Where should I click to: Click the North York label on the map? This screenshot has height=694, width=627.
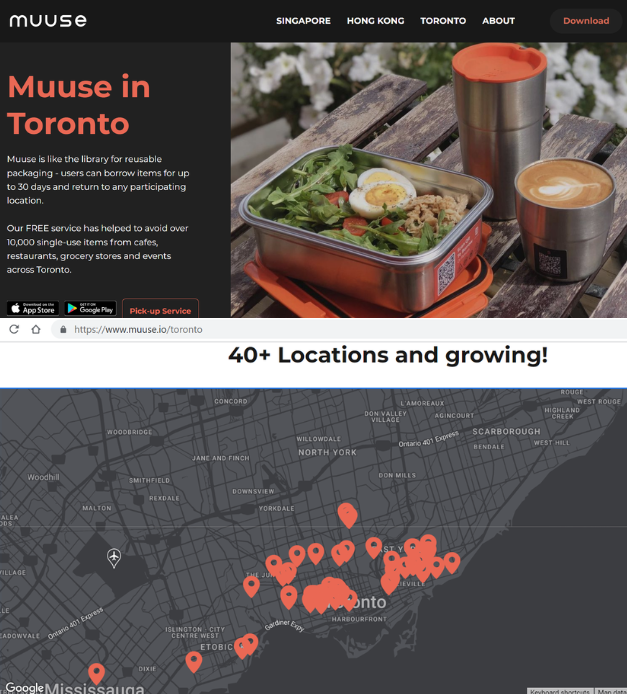(327, 452)
